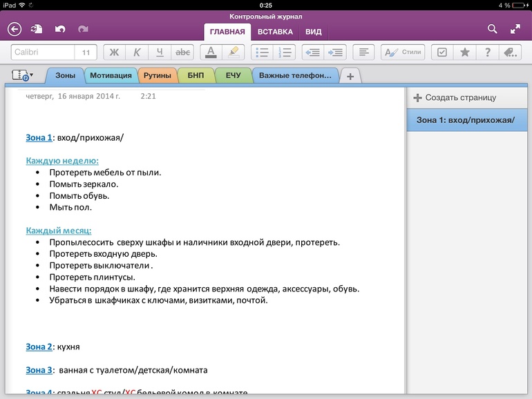This screenshot has width=532, height=399.
Task: Tap the Каждую неделю: heading
Action: [62, 161]
